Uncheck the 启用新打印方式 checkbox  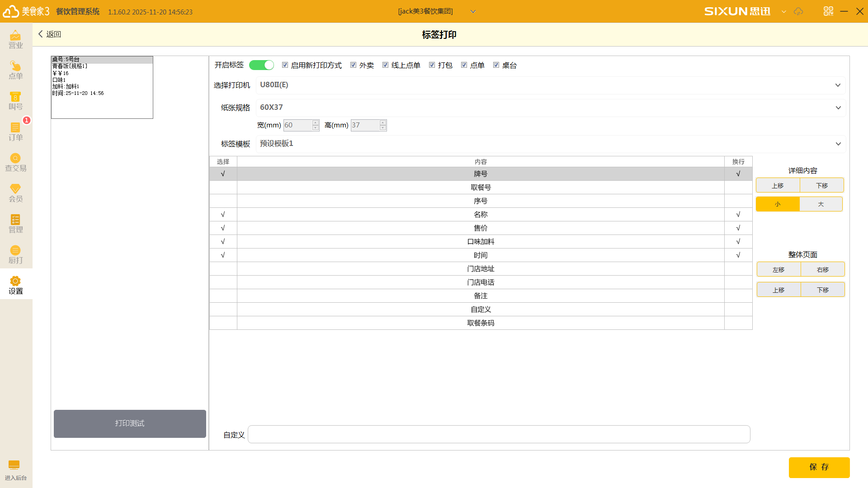(x=285, y=65)
